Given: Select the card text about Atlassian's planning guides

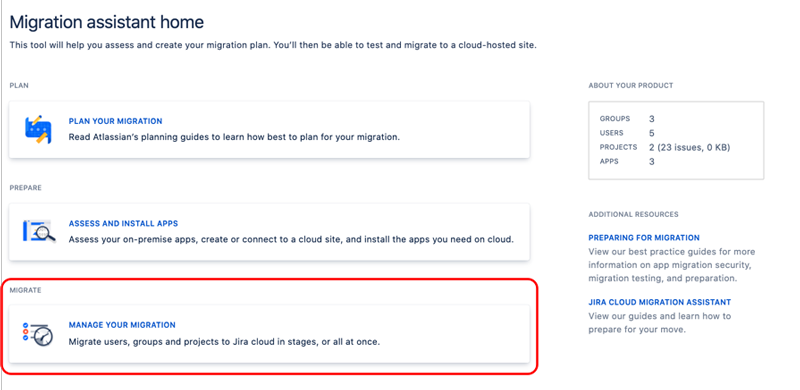Looking at the screenshot, I should tap(234, 137).
